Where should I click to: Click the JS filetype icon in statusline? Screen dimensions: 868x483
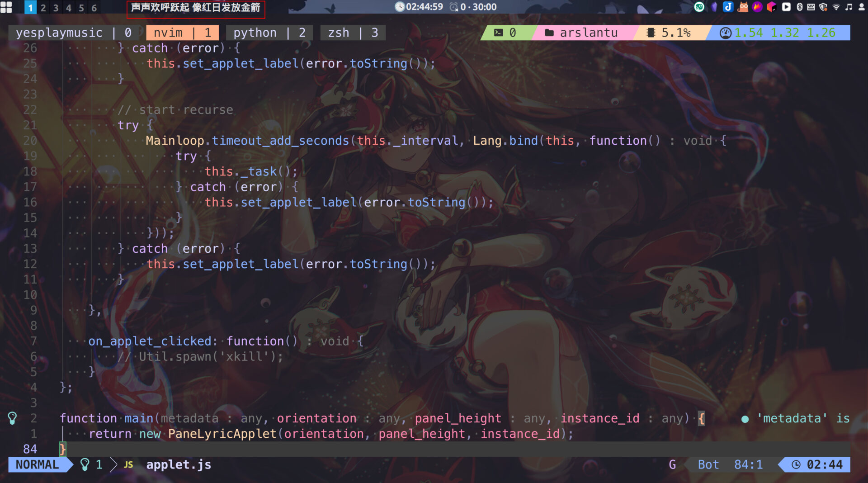128,464
